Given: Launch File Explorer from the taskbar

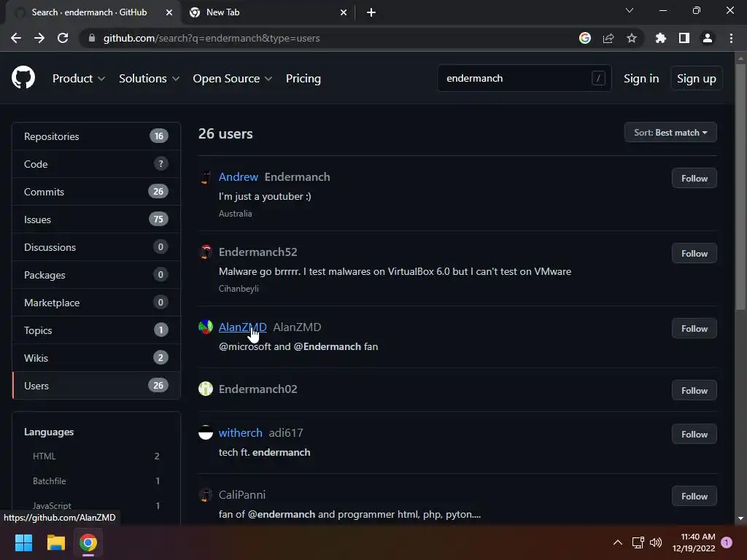Looking at the screenshot, I should (55, 542).
